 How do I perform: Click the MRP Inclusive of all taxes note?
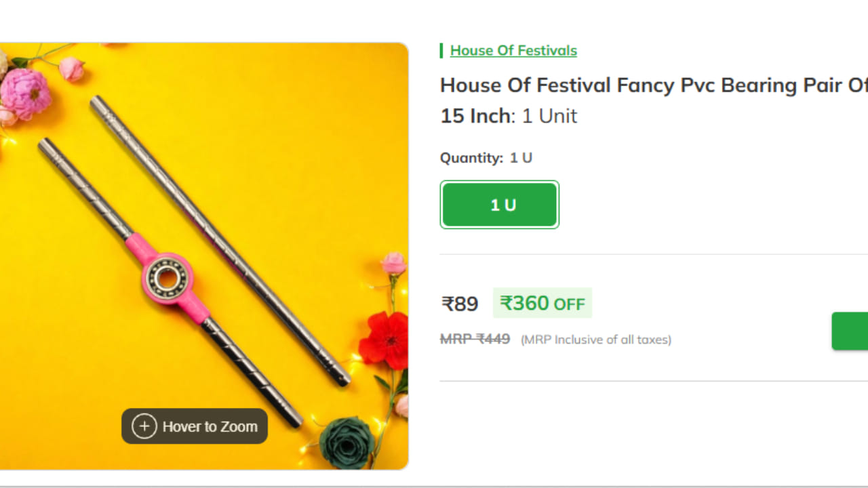(596, 340)
